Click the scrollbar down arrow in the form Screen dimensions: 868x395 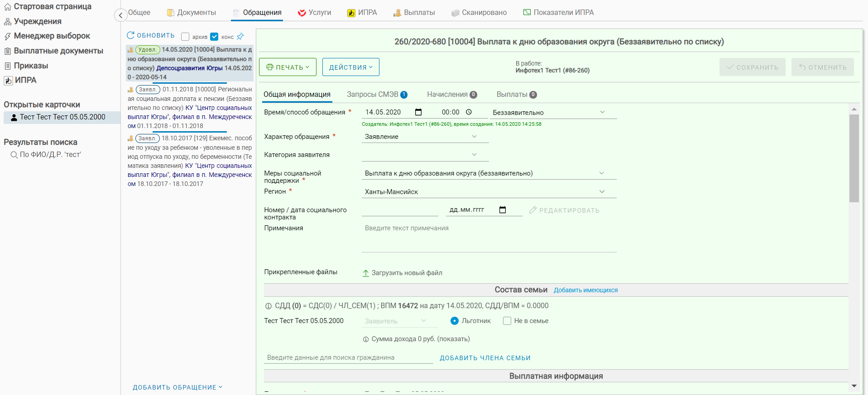tap(854, 386)
